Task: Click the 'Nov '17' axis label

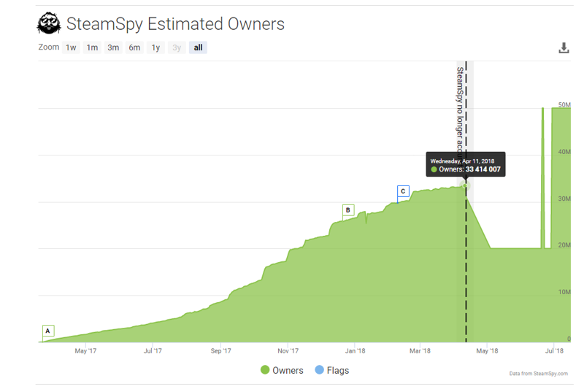Action: click(x=288, y=350)
